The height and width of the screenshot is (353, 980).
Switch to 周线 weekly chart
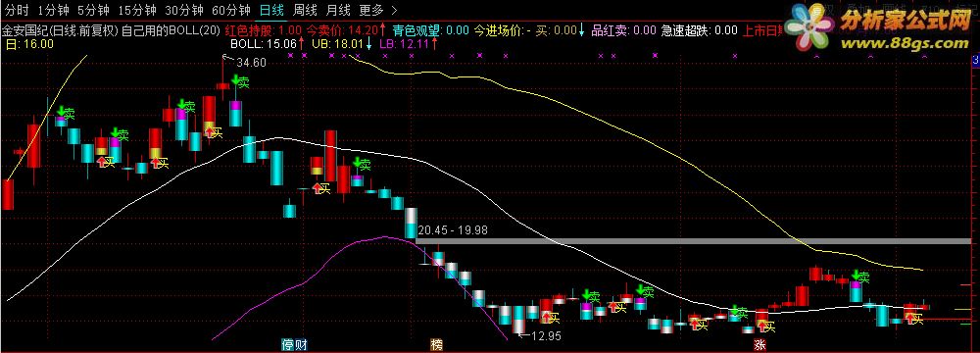tap(305, 10)
